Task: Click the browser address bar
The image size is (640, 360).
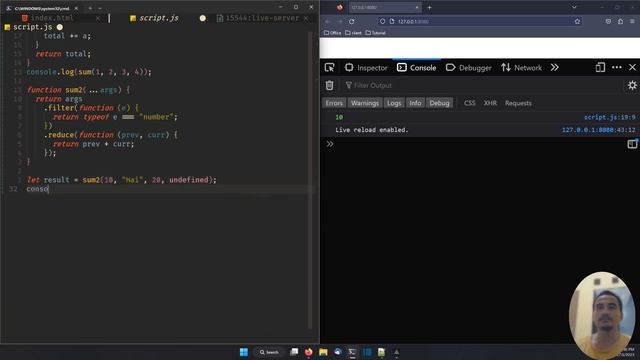Action: pyautogui.click(x=480, y=21)
